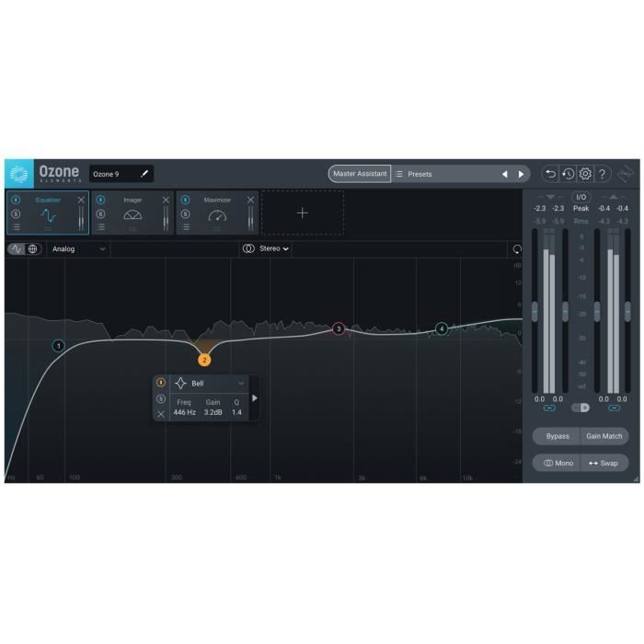This screenshot has height=644, width=644.
Task: Open the Equalizer module preset list icon
Action: (17, 227)
